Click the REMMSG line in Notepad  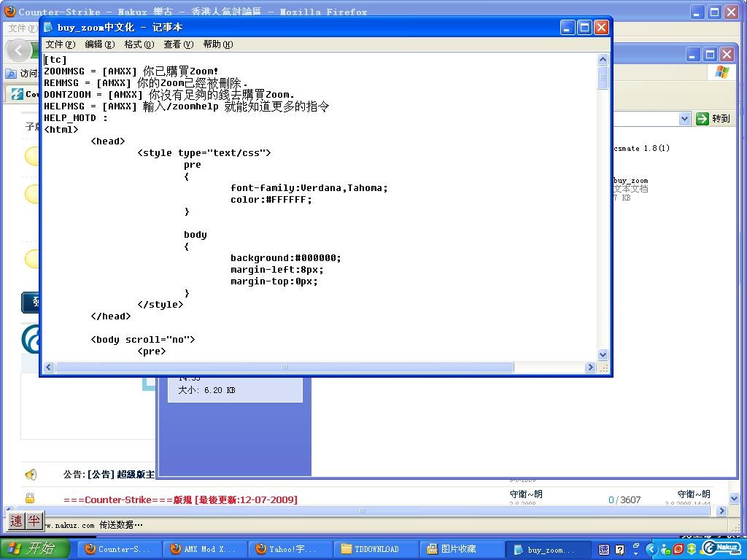click(x=146, y=83)
